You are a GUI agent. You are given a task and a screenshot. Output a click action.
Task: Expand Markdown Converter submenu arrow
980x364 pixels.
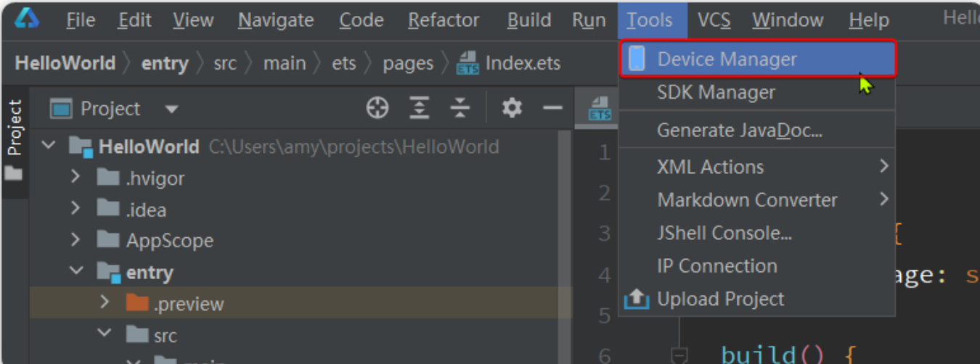coord(883,199)
